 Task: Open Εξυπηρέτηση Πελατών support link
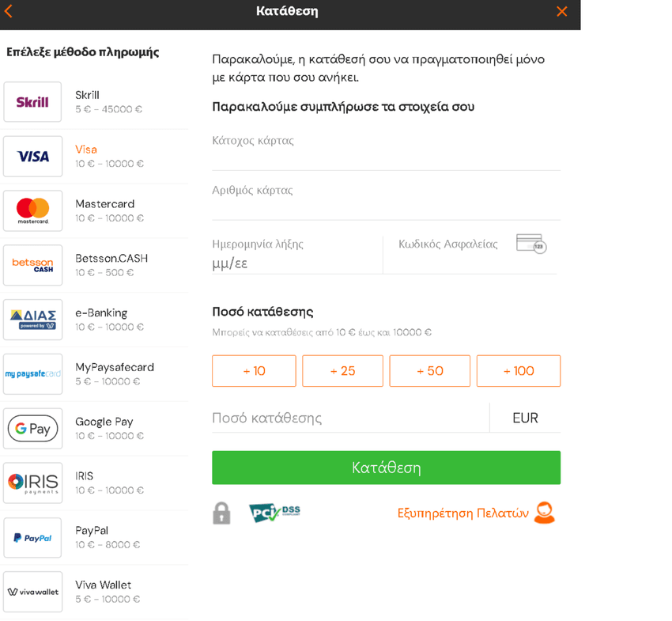[x=476, y=513]
